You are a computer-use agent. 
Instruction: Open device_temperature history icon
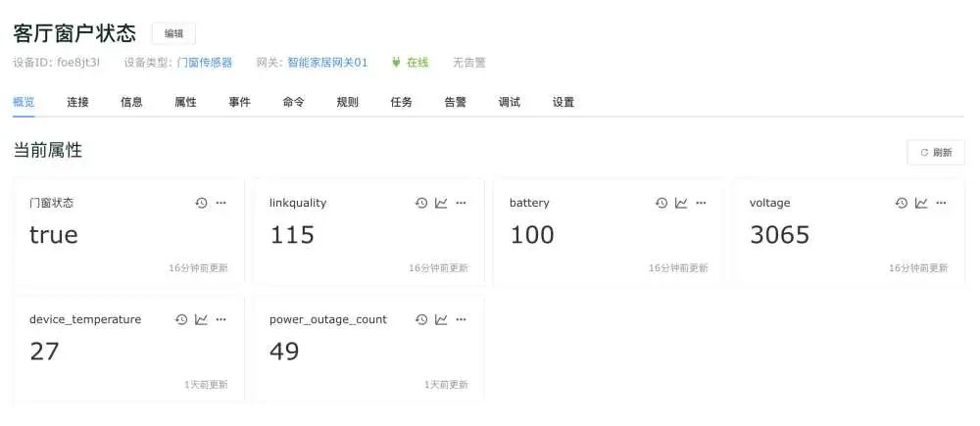pyautogui.click(x=181, y=319)
